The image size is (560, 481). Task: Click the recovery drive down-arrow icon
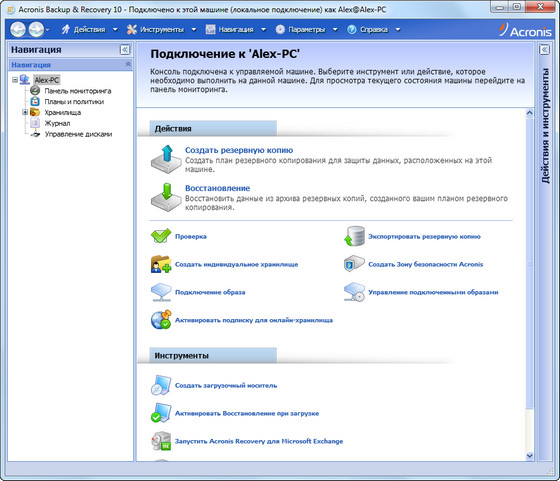(x=166, y=197)
